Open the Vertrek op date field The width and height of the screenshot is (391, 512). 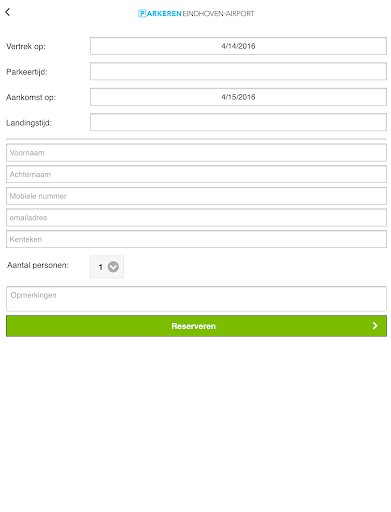pyautogui.click(x=238, y=46)
